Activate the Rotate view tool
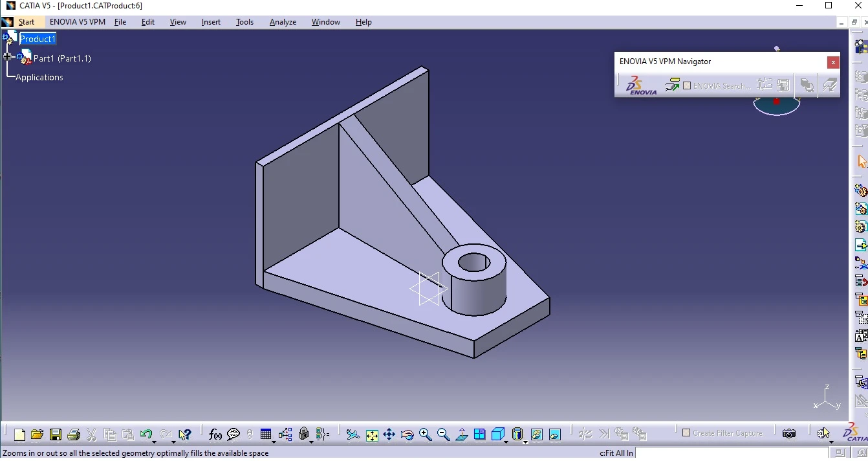The image size is (868, 461). (x=407, y=434)
